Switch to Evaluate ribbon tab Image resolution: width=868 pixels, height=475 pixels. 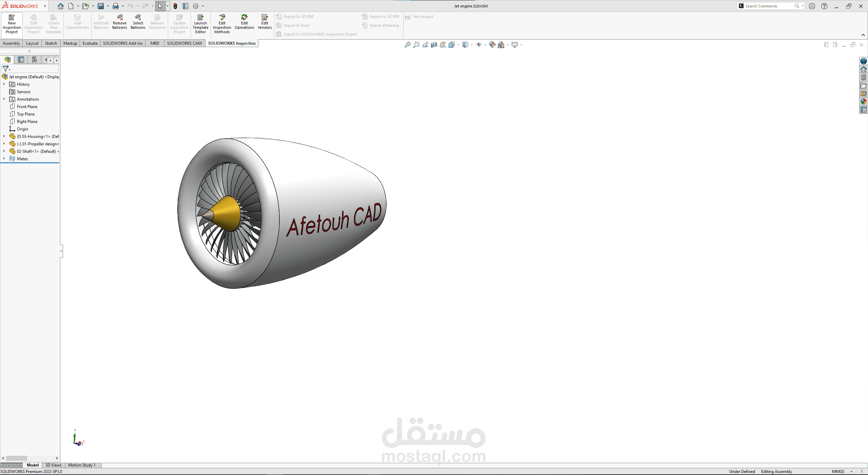click(x=90, y=43)
